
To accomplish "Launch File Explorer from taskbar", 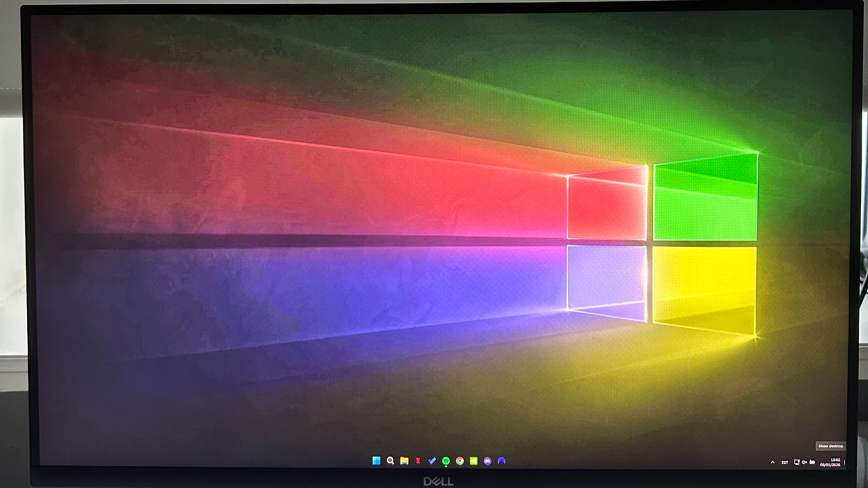I will [x=404, y=460].
